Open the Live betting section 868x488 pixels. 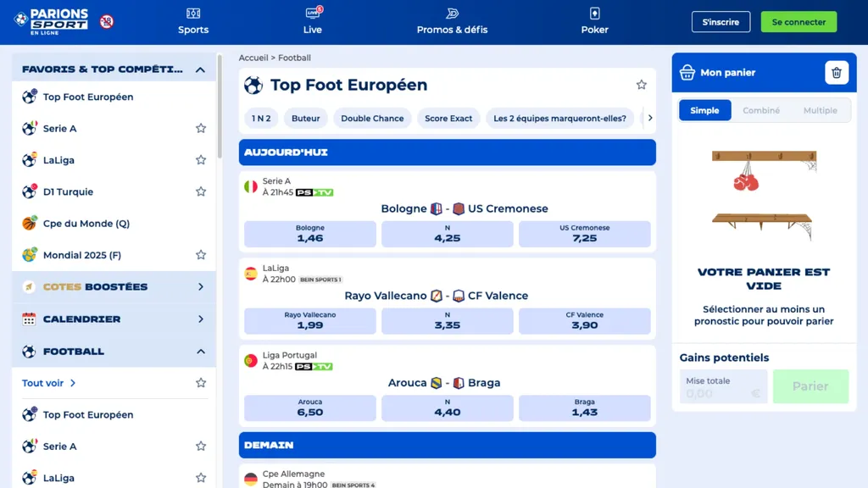(x=312, y=23)
